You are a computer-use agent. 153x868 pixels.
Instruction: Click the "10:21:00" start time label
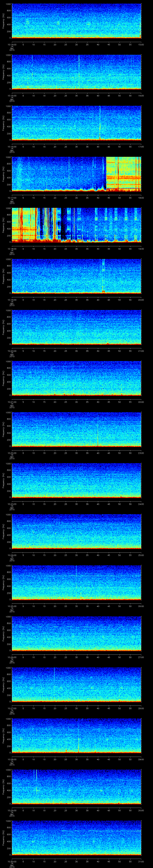pyautogui.click(x=12, y=402)
